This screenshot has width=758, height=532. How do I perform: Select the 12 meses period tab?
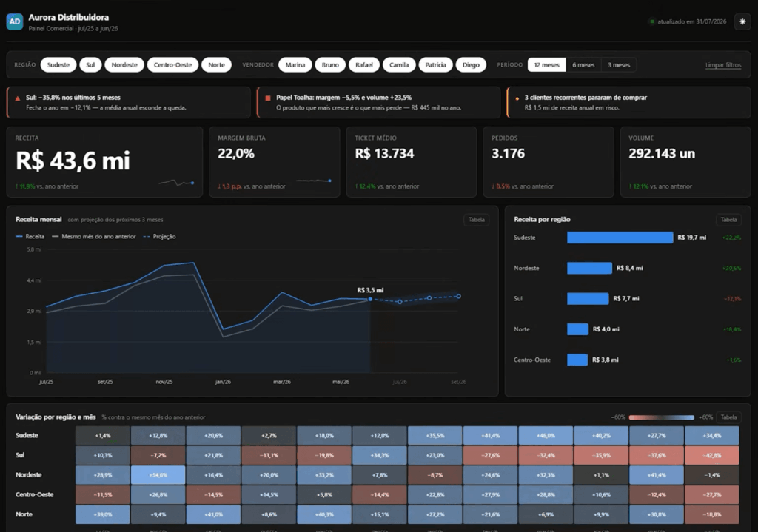[547, 65]
